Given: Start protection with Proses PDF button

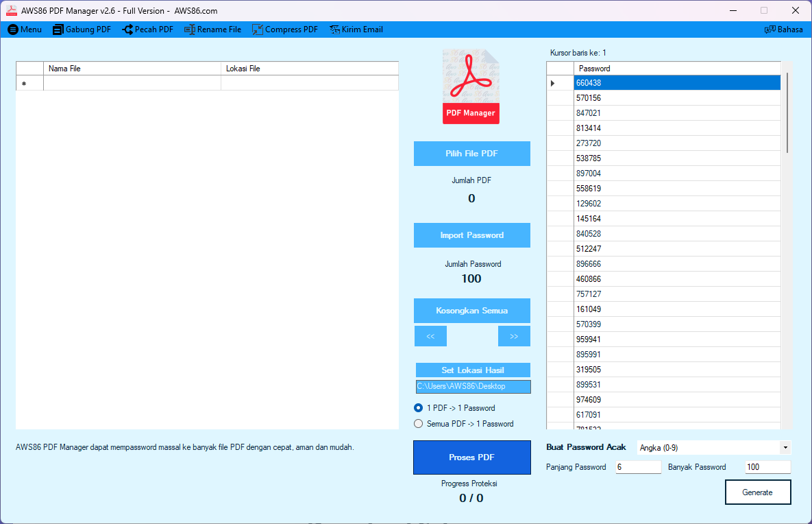Looking at the screenshot, I should click(471, 457).
